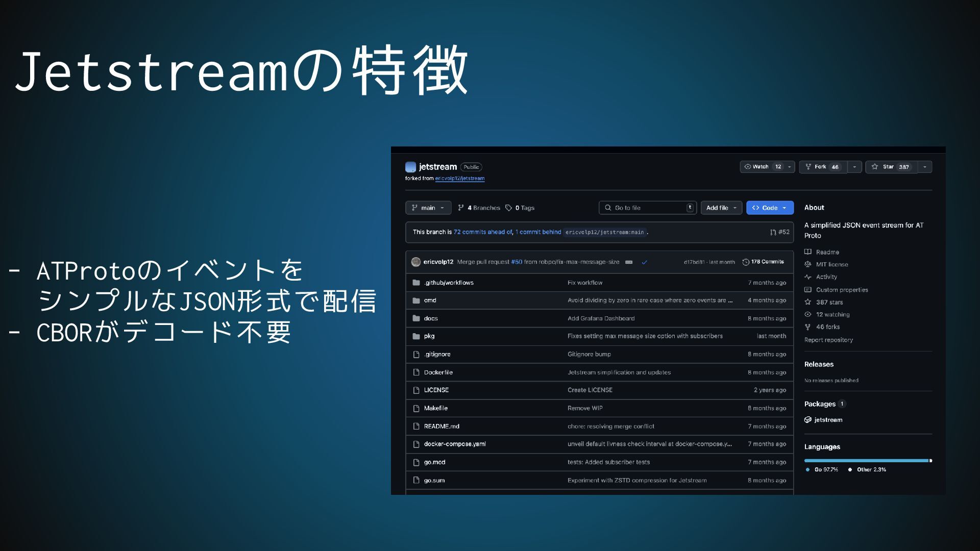Click the Go language bar
The width and height of the screenshot is (980, 551).
pyautogui.click(x=866, y=461)
